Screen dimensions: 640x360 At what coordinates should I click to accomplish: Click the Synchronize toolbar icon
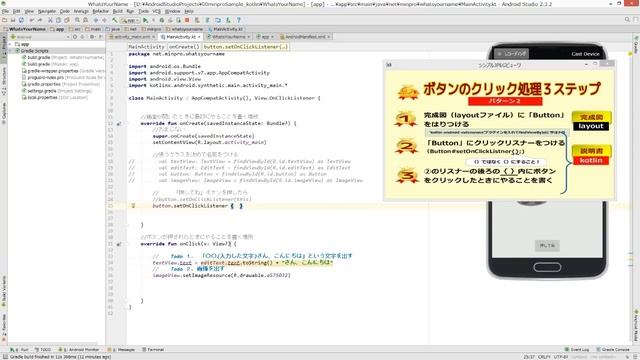pyautogui.click(x=21, y=20)
